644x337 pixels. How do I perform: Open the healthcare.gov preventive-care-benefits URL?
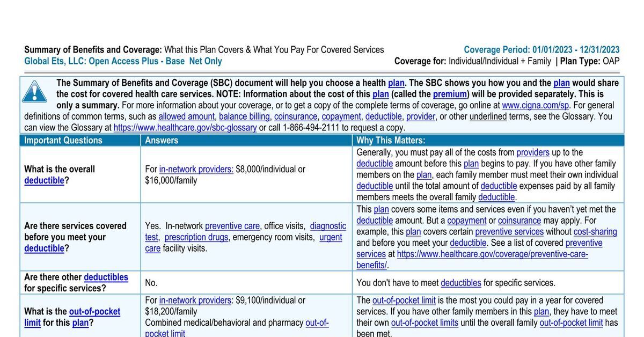[492, 254]
